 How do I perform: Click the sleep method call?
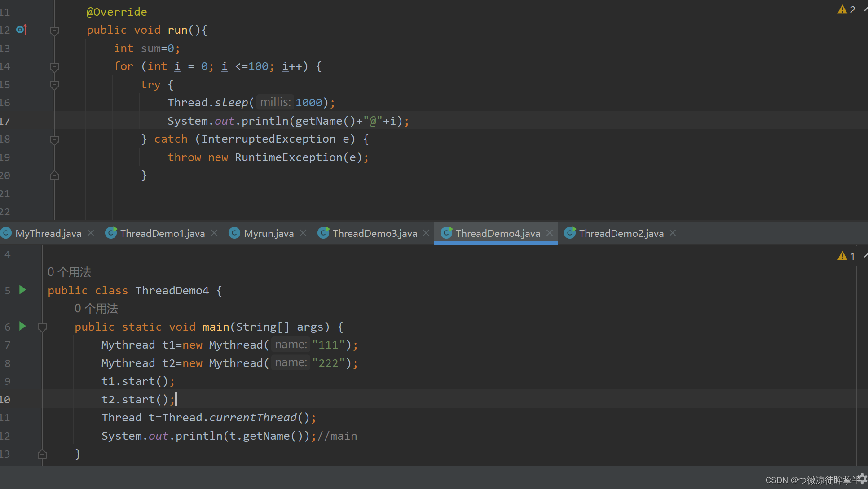tap(231, 103)
